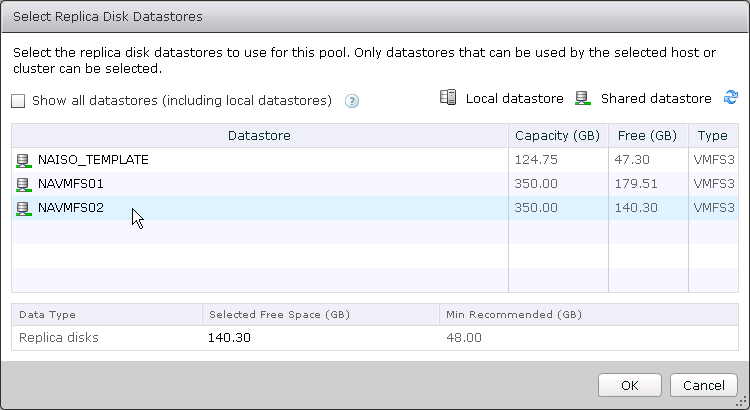Select the NAISO_TEMPLATE datastore row

(375, 160)
